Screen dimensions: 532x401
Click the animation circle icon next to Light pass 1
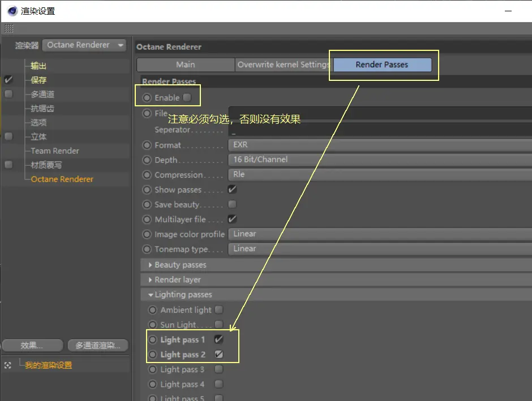click(153, 340)
